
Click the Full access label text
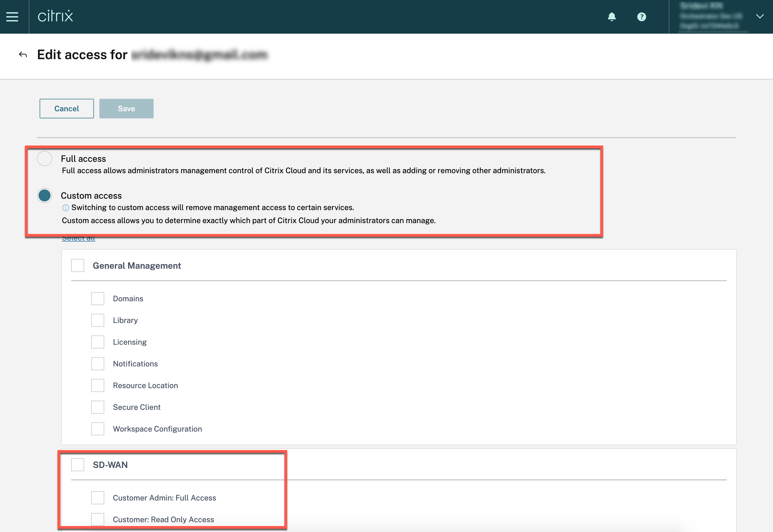(83, 159)
